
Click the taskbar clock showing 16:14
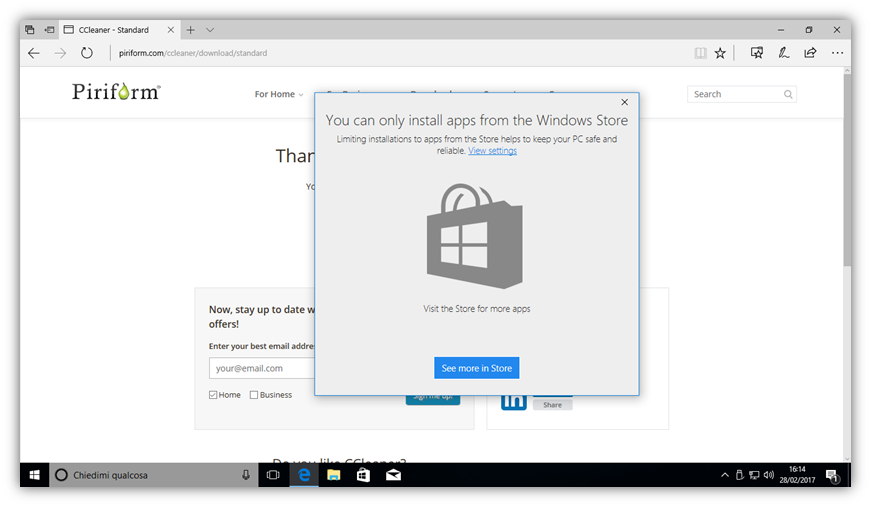click(797, 475)
